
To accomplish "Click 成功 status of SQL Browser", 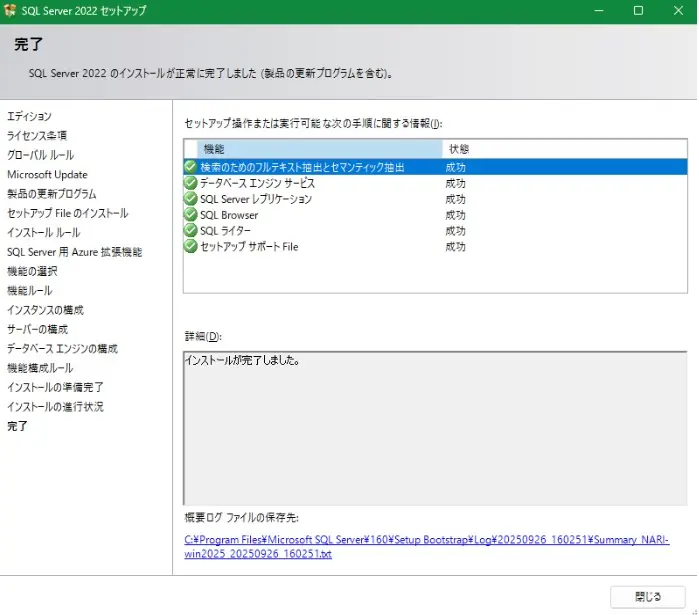I will click(455, 215).
